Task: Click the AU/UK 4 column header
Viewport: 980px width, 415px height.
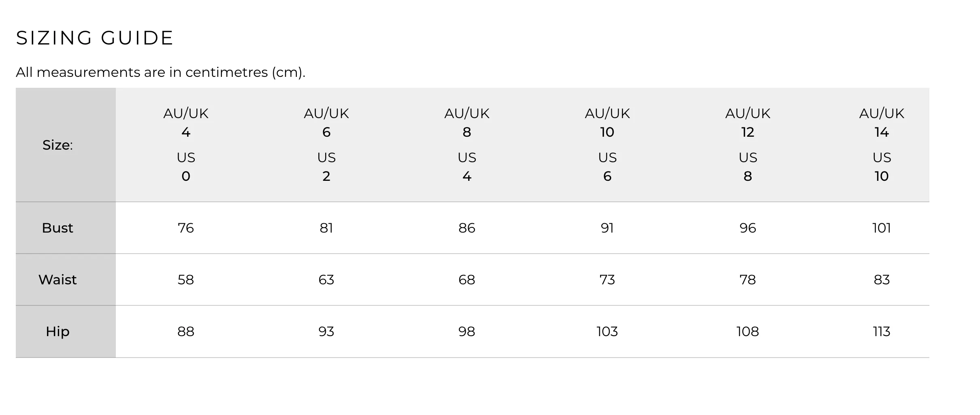Action: 186,144
